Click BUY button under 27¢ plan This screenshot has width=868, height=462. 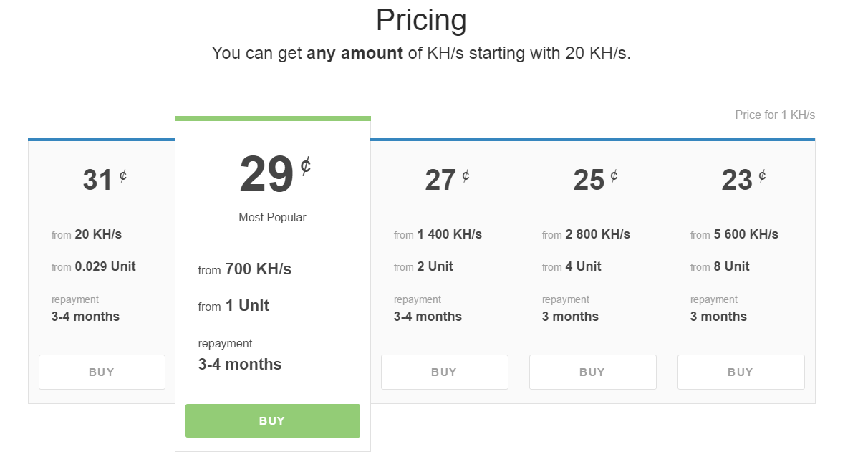(x=444, y=372)
